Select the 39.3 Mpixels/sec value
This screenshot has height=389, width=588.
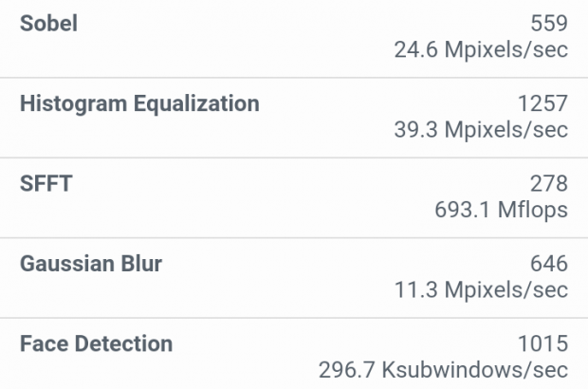tap(481, 129)
